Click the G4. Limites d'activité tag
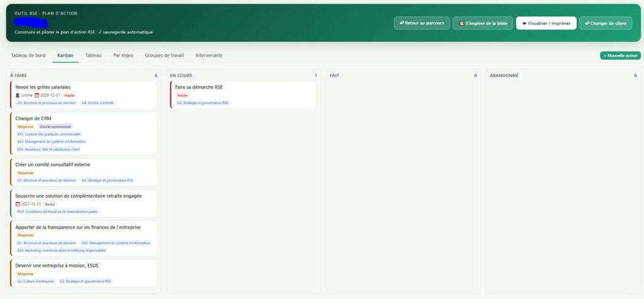 click(x=97, y=103)
